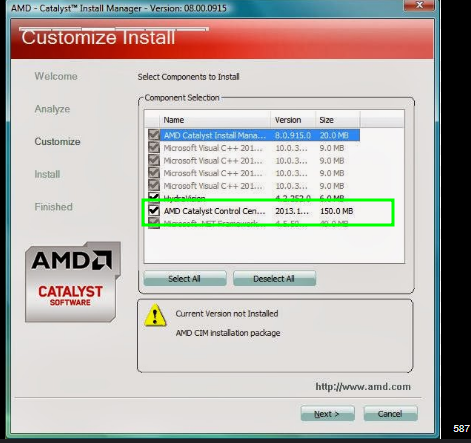Sort components by Size column header
Viewport: 471px width, 443px height.
pos(337,120)
